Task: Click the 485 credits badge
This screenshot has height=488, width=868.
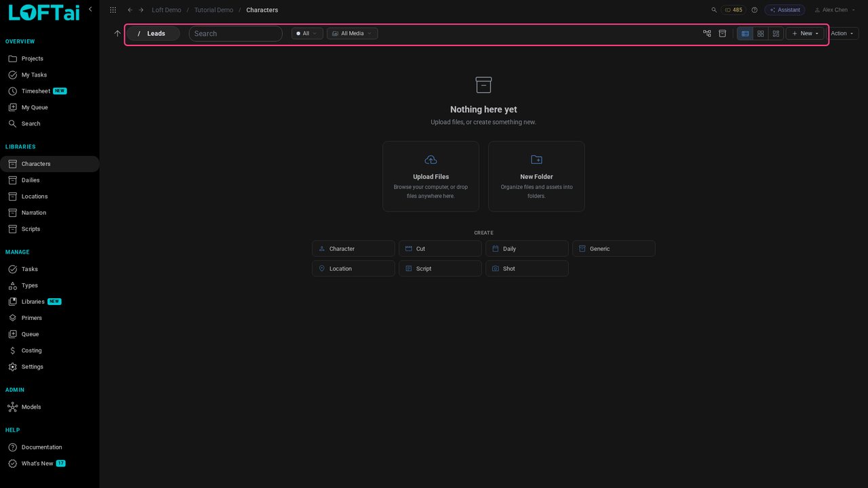Action: 733,10
